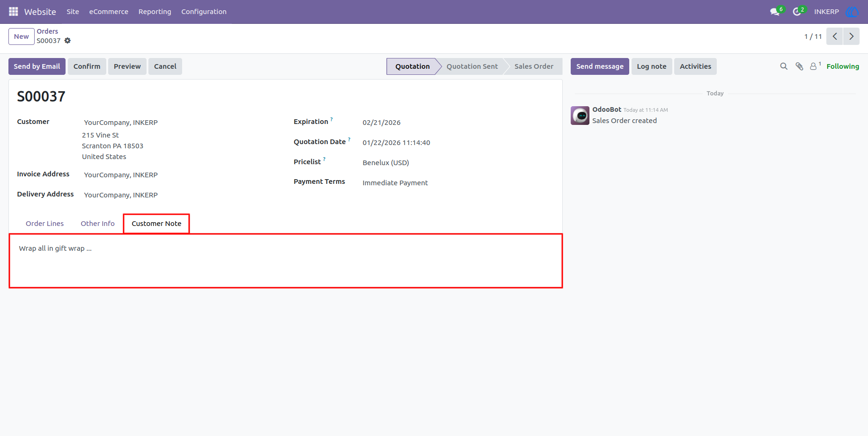Open the Configuration menu

pos(204,12)
